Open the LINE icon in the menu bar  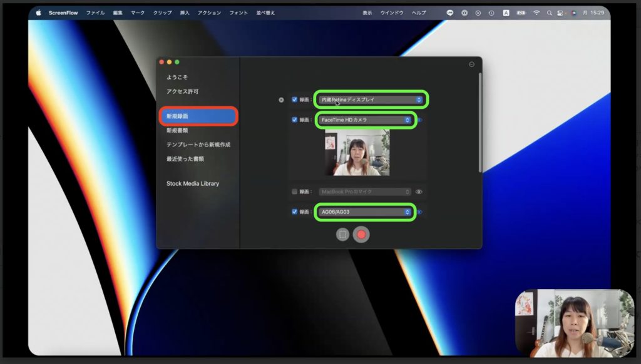[450, 13]
